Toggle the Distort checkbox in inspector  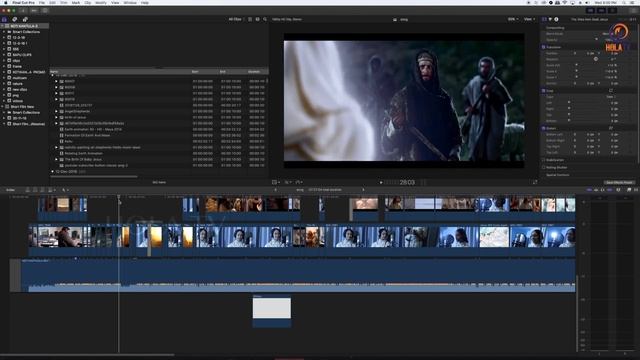tap(544, 128)
